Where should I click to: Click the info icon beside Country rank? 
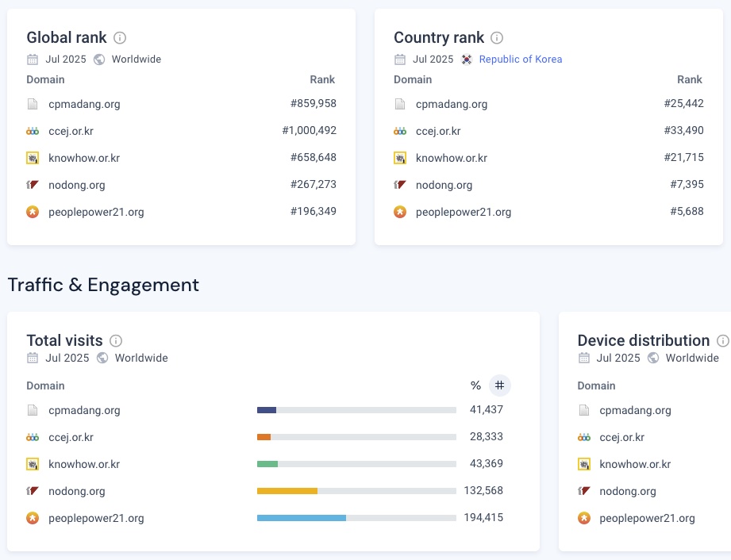tap(497, 37)
